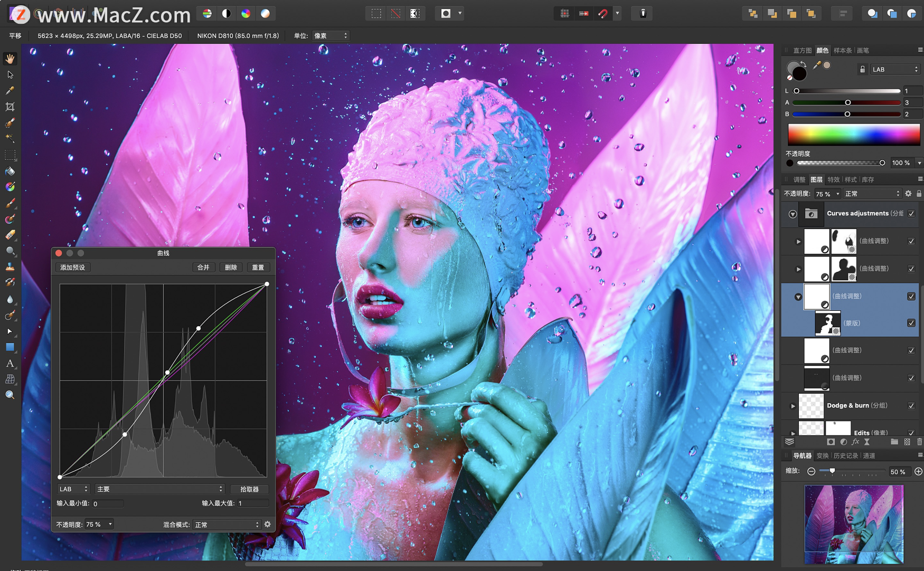Expand the second 曲线调整 layer
This screenshot has width=924, height=571.
point(798,269)
